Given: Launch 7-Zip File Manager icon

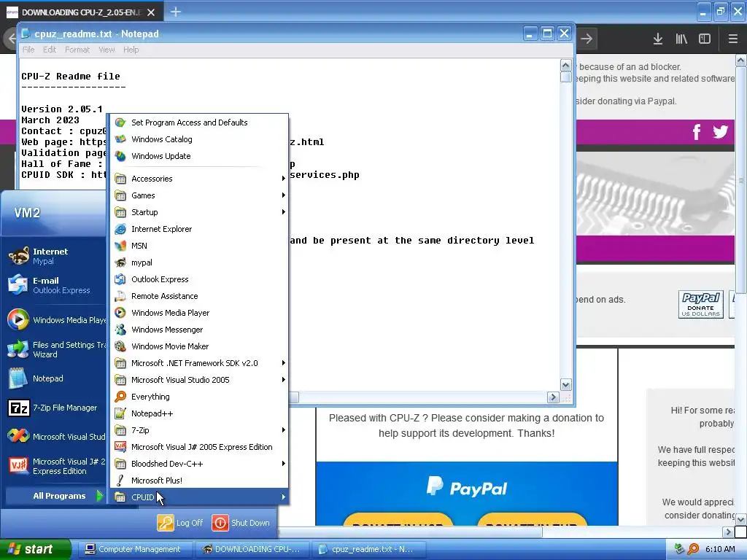Looking at the screenshot, I should (x=18, y=408).
